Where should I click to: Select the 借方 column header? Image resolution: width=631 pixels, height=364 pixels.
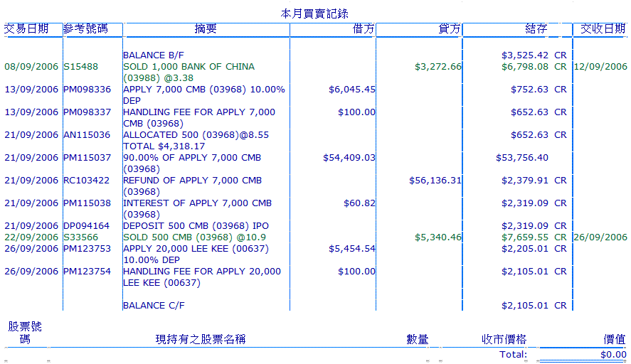tap(364, 29)
